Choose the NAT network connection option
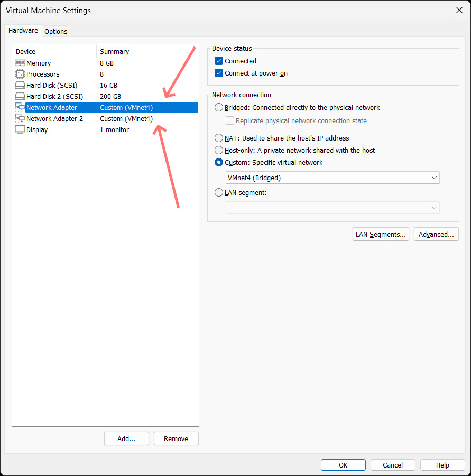This screenshot has width=471, height=476. 219,138
